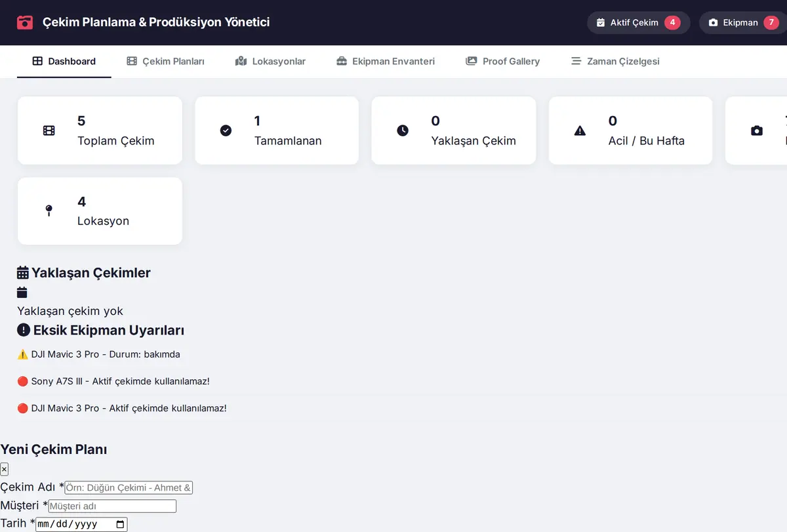
Task: Click the app title 'Çekim Planlama & Prodüksiyon Yönetici'
Action: pyautogui.click(x=156, y=22)
